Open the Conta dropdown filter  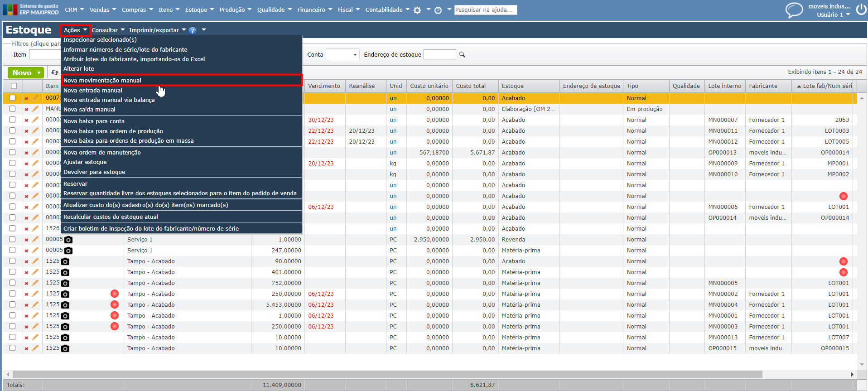point(342,55)
